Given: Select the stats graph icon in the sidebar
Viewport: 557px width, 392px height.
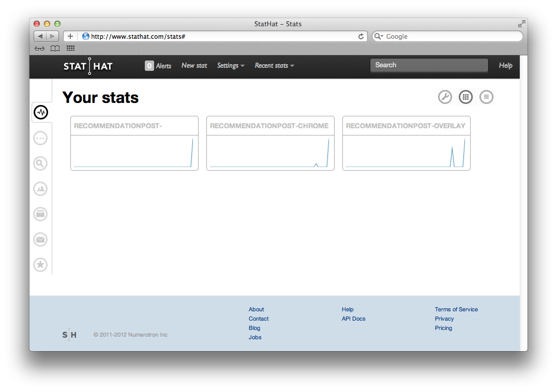Looking at the screenshot, I should (x=41, y=112).
